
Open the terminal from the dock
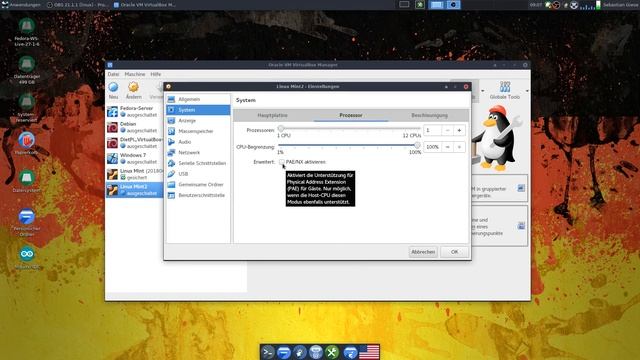coord(268,352)
